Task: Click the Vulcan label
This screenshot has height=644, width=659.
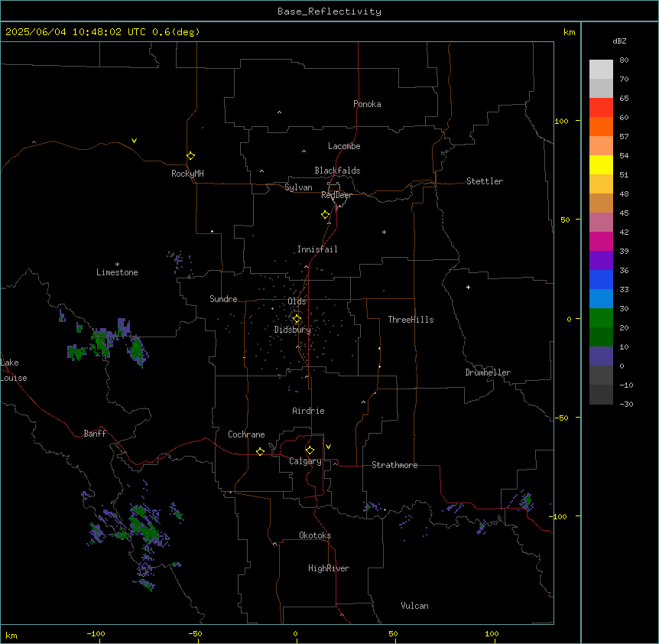Action: 414,606
